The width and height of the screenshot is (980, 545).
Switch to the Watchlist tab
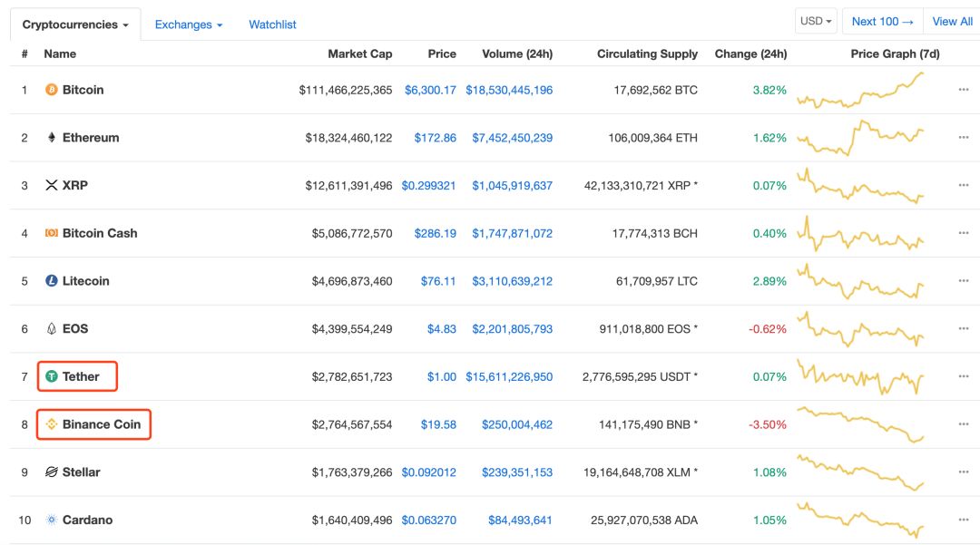tap(272, 24)
